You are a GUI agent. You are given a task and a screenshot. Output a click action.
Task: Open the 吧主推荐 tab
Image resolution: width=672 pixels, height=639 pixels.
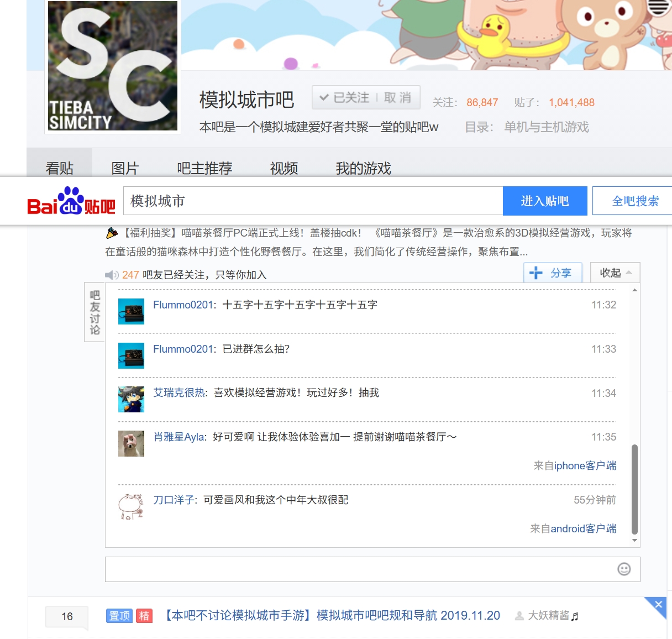pos(204,168)
